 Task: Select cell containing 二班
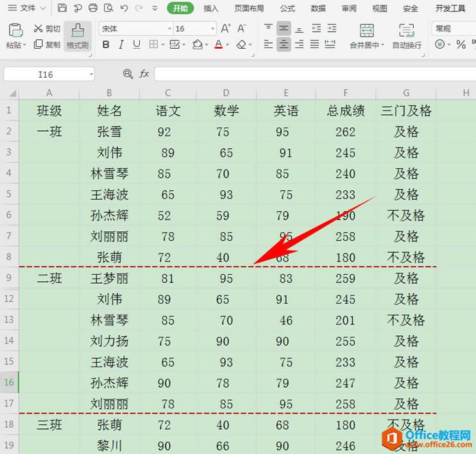(x=49, y=278)
